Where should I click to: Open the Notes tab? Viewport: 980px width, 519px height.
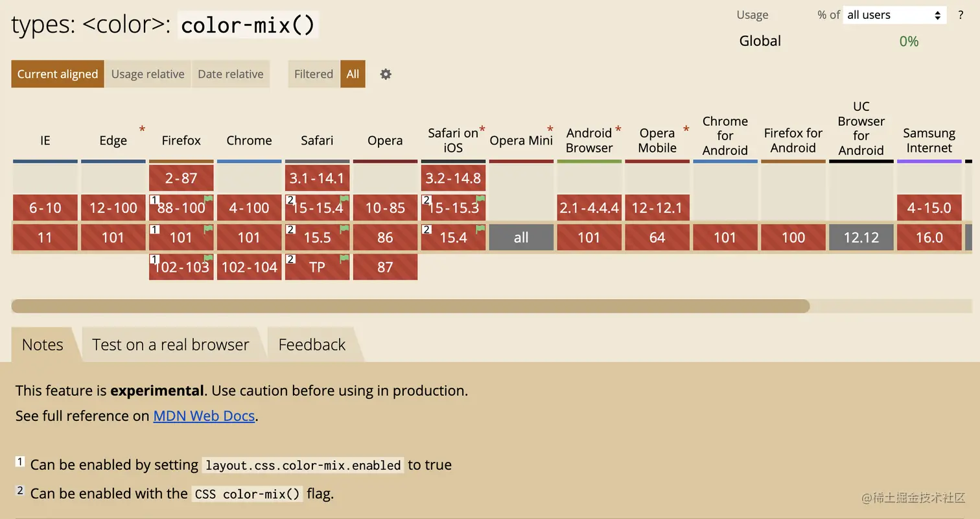[x=43, y=344]
